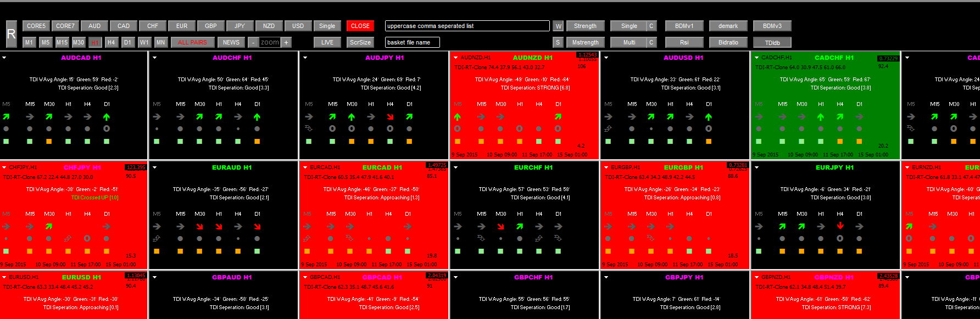Click the red down-right arrow under H4 in AUDJPY
This screenshot has width=980, height=319.
coord(390,117)
